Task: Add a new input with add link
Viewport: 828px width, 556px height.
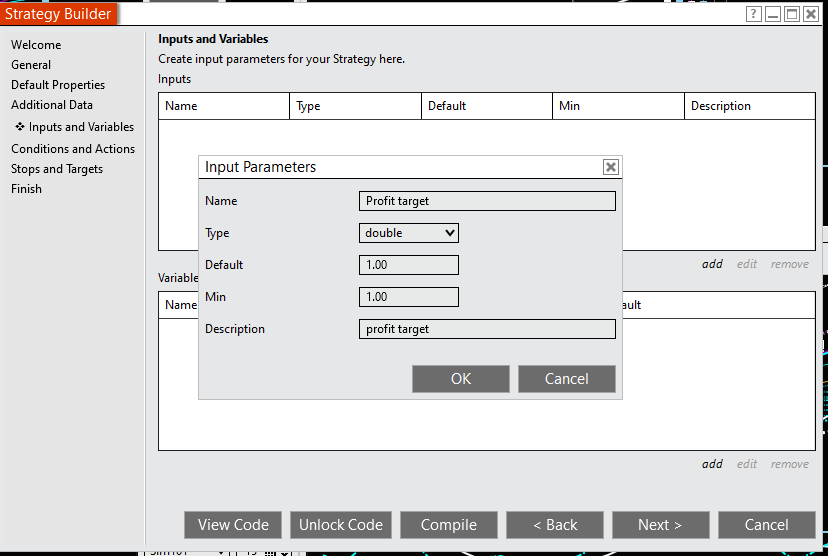Action: tap(712, 264)
